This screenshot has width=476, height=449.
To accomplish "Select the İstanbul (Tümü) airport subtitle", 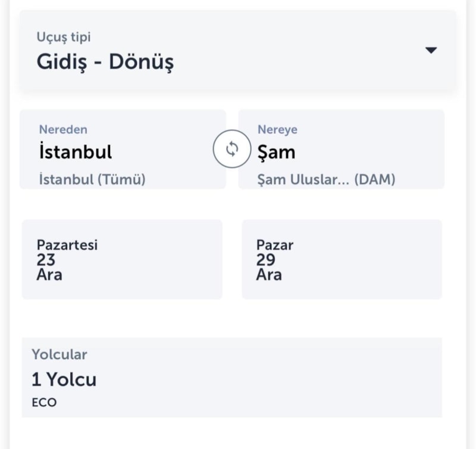I will click(x=92, y=179).
